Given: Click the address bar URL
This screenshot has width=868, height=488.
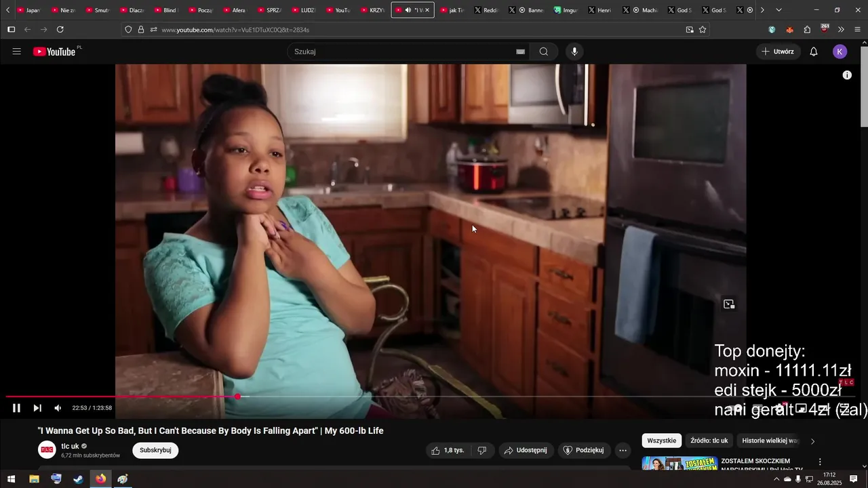Looking at the screenshot, I should [235, 30].
